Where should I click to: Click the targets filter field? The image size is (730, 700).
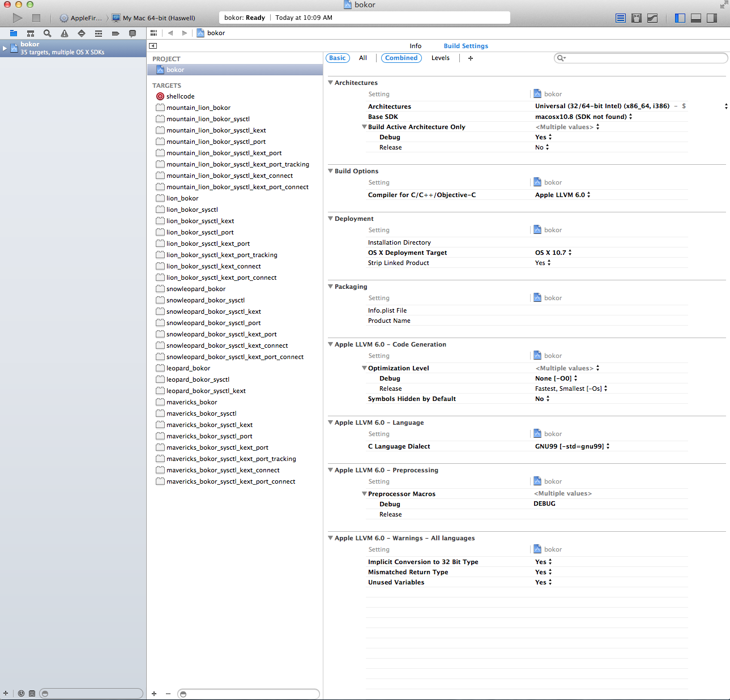pyautogui.click(x=249, y=694)
